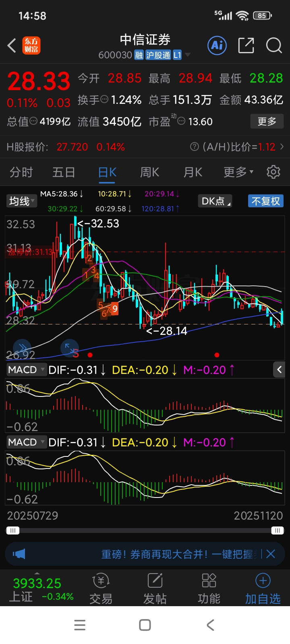Tap the 32.53 high price marker
Screen dimensions: 290x644
(x=98, y=223)
